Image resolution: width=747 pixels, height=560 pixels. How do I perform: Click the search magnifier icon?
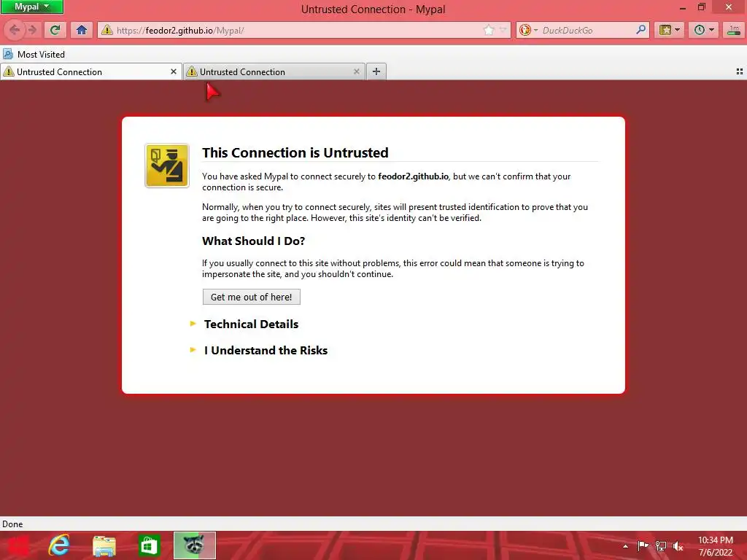click(x=640, y=30)
